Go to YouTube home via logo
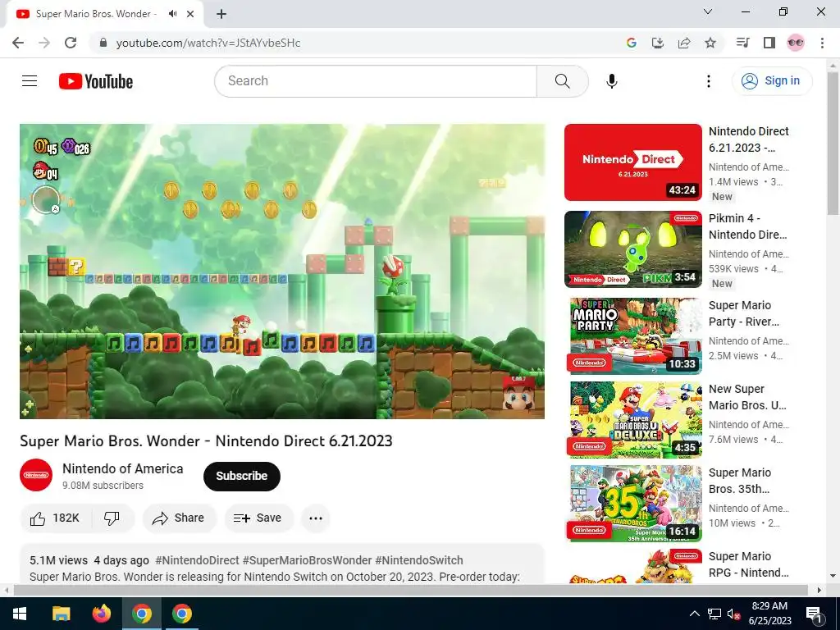Viewport: 840px width, 630px height. point(96,81)
